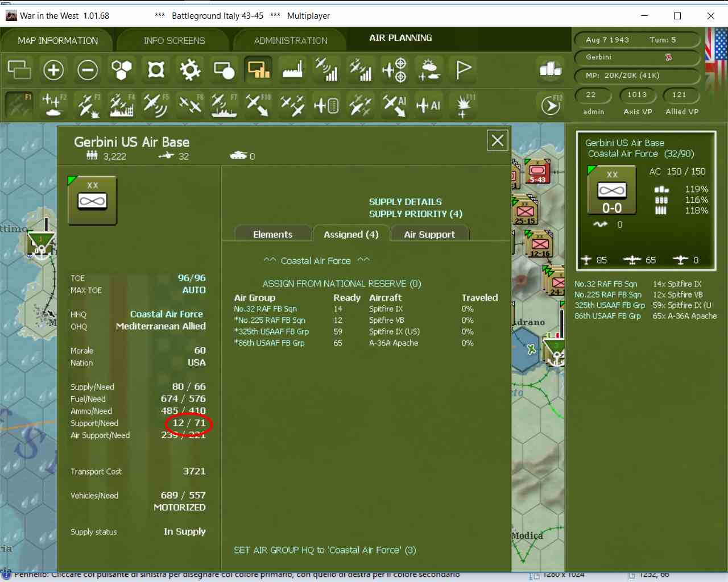This screenshot has width=728, height=582.
Task: Close the Gerbini US Air Base panel
Action: click(498, 140)
